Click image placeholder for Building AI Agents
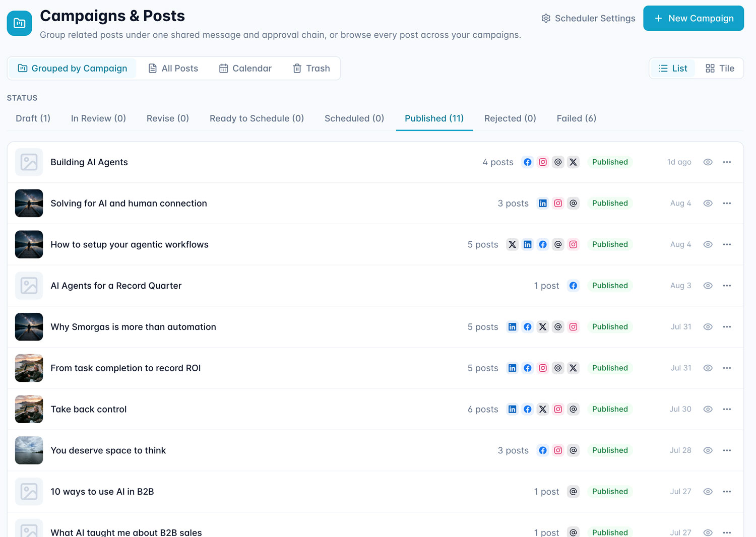Image resolution: width=756 pixels, height=537 pixels. (x=29, y=162)
